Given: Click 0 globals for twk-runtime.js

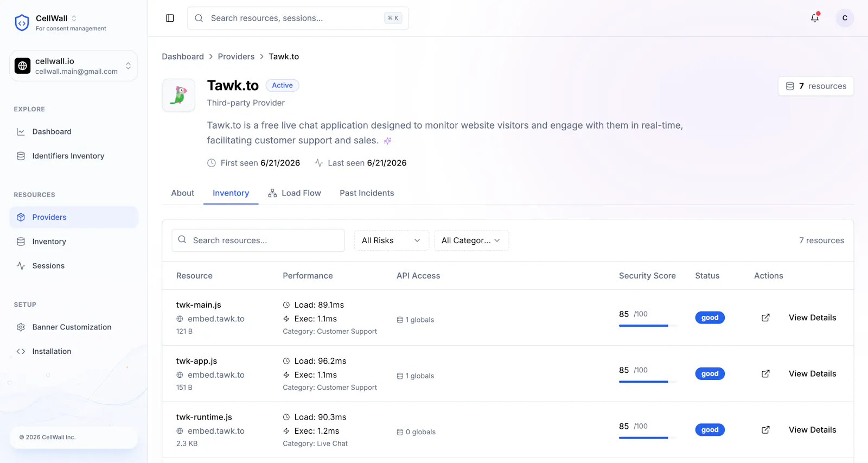Looking at the screenshot, I should tap(416, 432).
